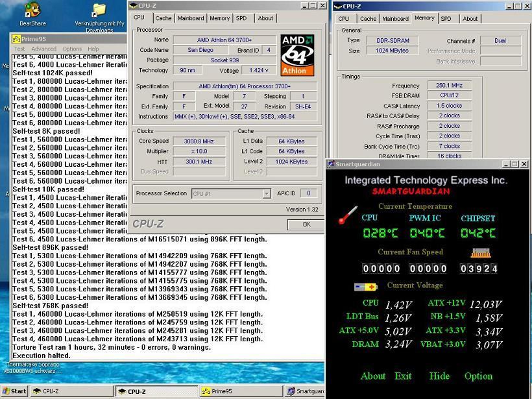The height and width of the screenshot is (399, 532).
Task: Click the CHIPSET temperature 042°C readout
Action: click(x=478, y=233)
